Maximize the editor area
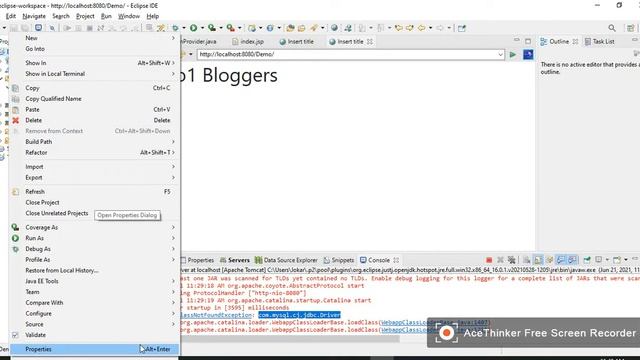The image size is (640, 360). 528,41
